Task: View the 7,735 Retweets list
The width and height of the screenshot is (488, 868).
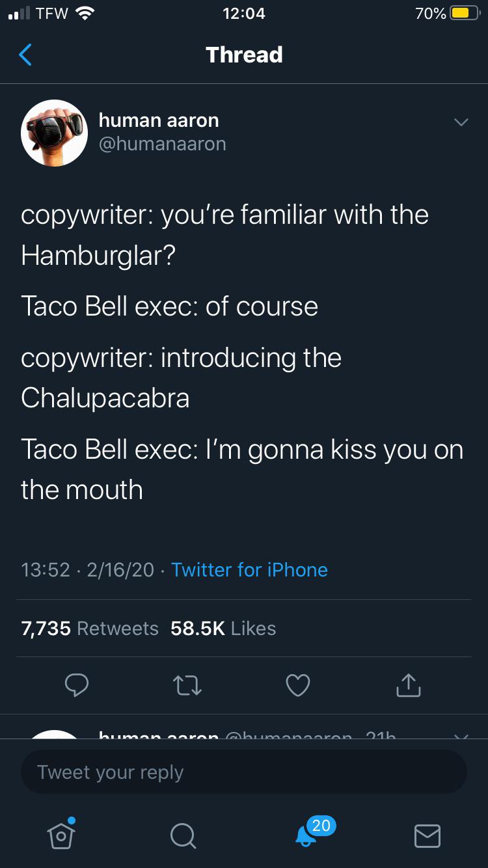Action: 90,629
